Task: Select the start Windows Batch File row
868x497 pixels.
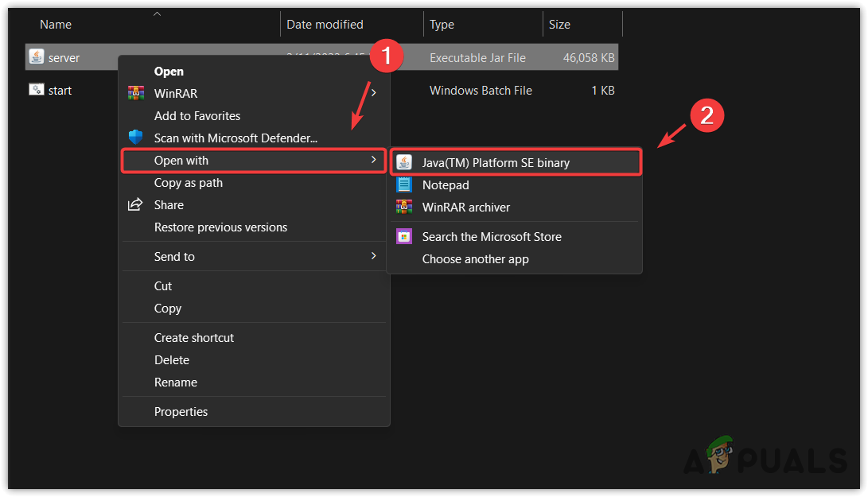Action: (x=60, y=89)
